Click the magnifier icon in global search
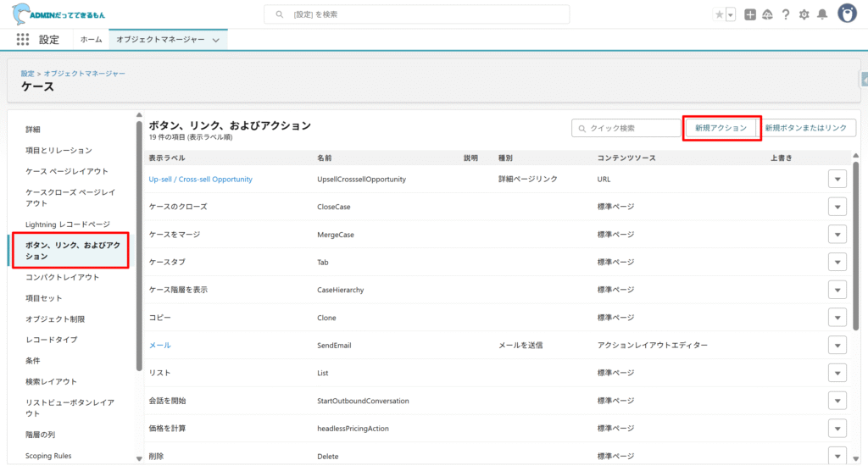Viewport: 868px width, 471px height. coord(280,14)
